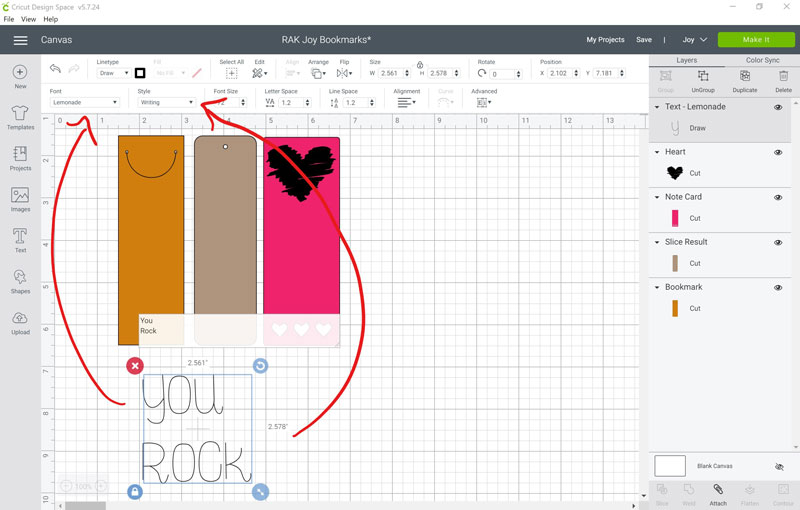Collapse the Note Card layer group

[x=657, y=197]
